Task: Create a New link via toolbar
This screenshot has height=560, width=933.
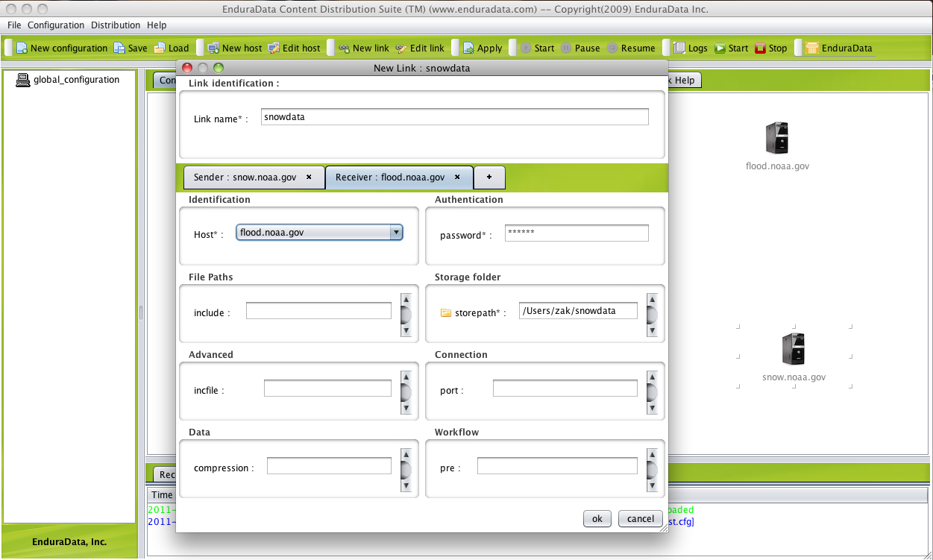Action: coord(363,48)
